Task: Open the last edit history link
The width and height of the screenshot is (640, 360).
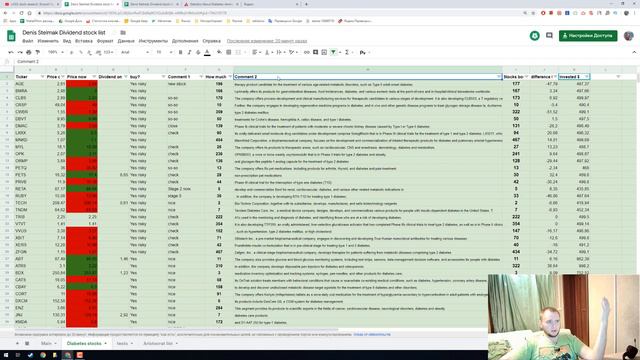Action: pos(267,41)
